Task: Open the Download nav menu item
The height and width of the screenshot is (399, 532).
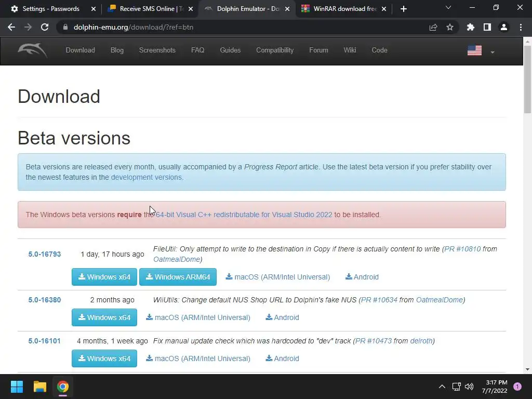Action: 81,50
